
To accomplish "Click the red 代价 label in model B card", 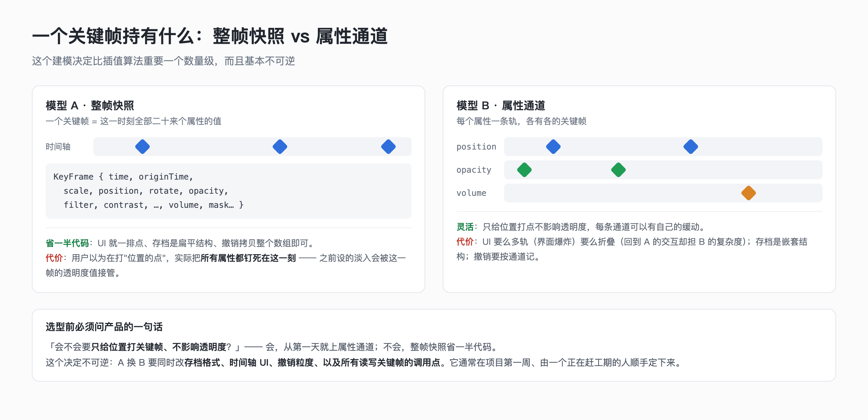I will coord(465,241).
